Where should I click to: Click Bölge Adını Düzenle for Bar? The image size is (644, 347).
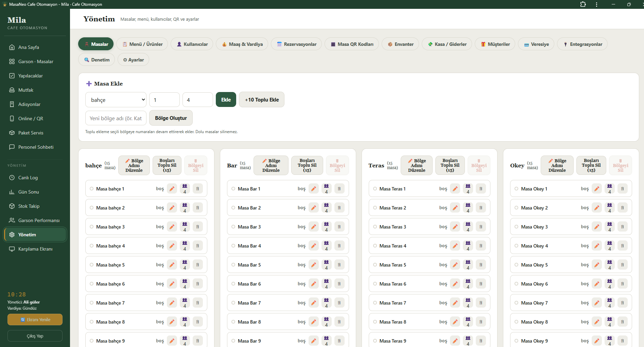coord(271,165)
